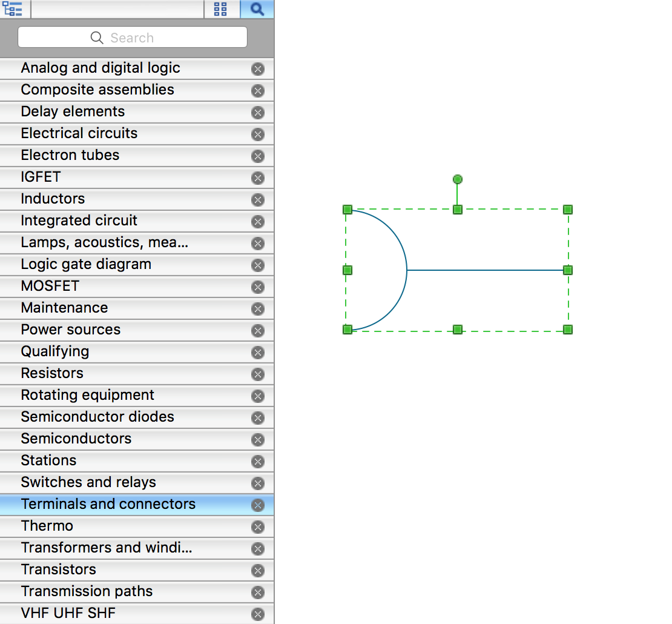
Task: Select the Semiconductor diodes library row
Action: click(x=137, y=417)
